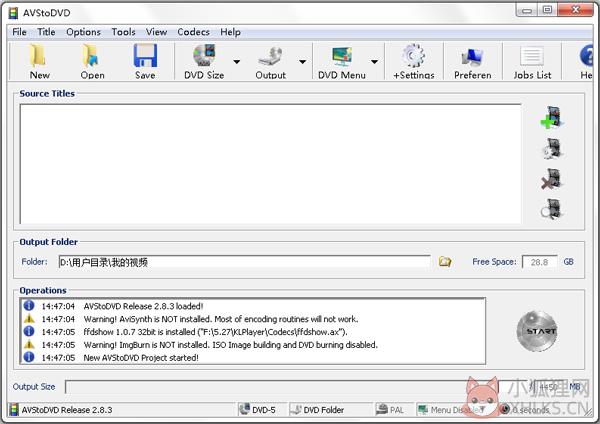Image resolution: width=600 pixels, height=424 pixels.
Task: Select the 'ffdshow 1.0.7 32bit is installed' log line
Action: click(215, 332)
